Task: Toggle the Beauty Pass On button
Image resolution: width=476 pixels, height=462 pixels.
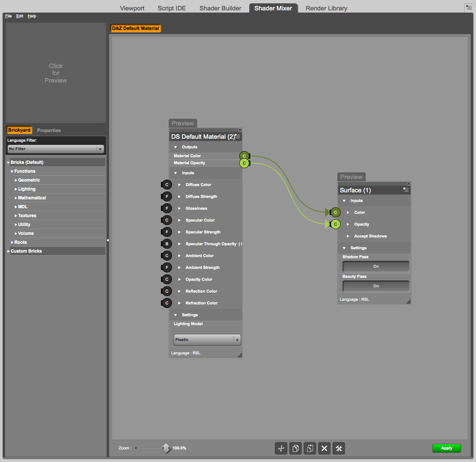Action: click(376, 286)
